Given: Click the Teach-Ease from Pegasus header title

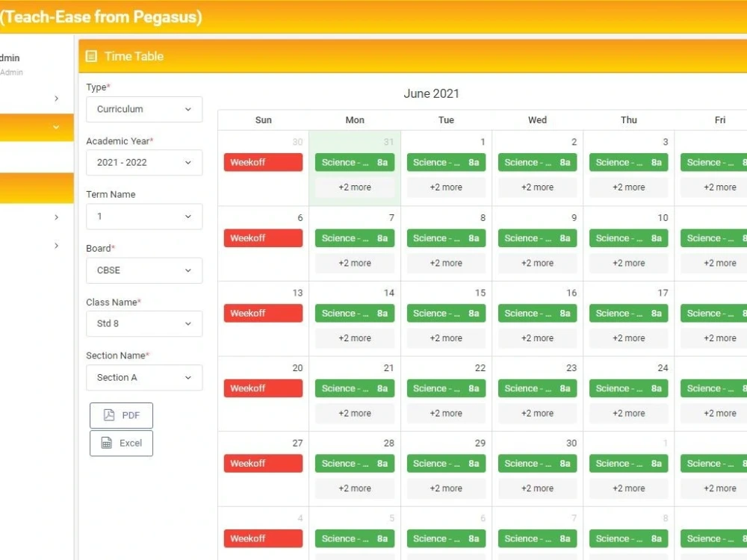Looking at the screenshot, I should (101, 16).
